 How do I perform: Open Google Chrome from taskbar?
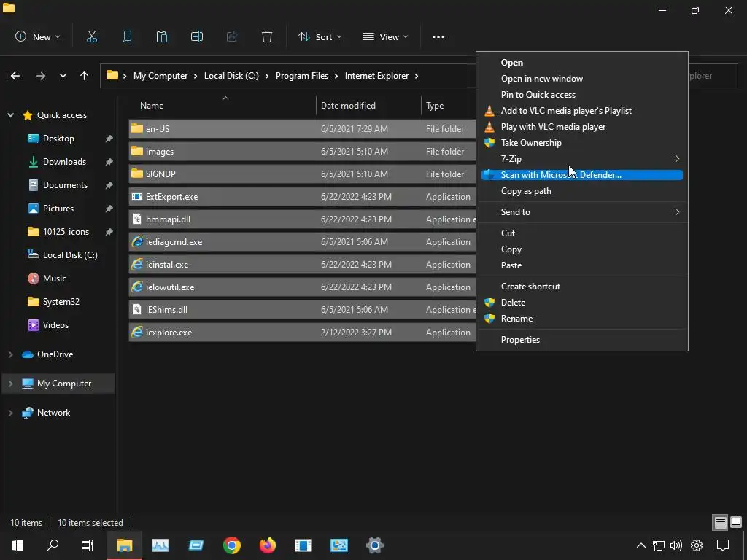click(231, 545)
